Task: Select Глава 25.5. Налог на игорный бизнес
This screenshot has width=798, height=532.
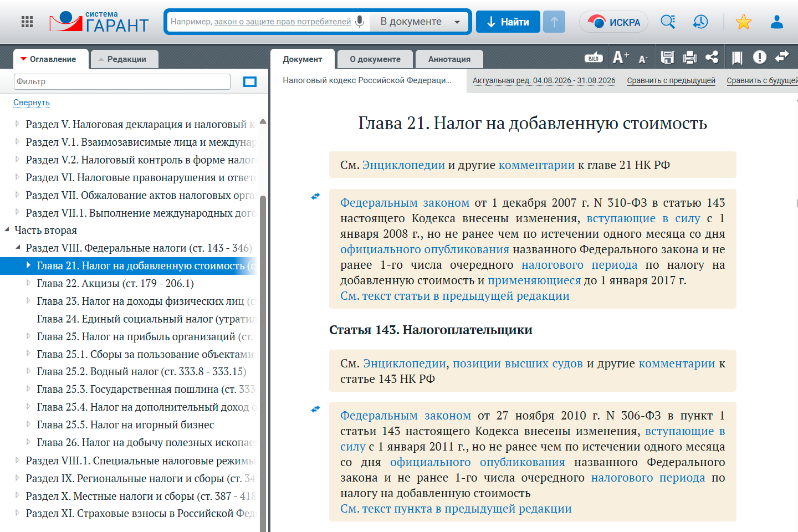Action: click(x=125, y=424)
